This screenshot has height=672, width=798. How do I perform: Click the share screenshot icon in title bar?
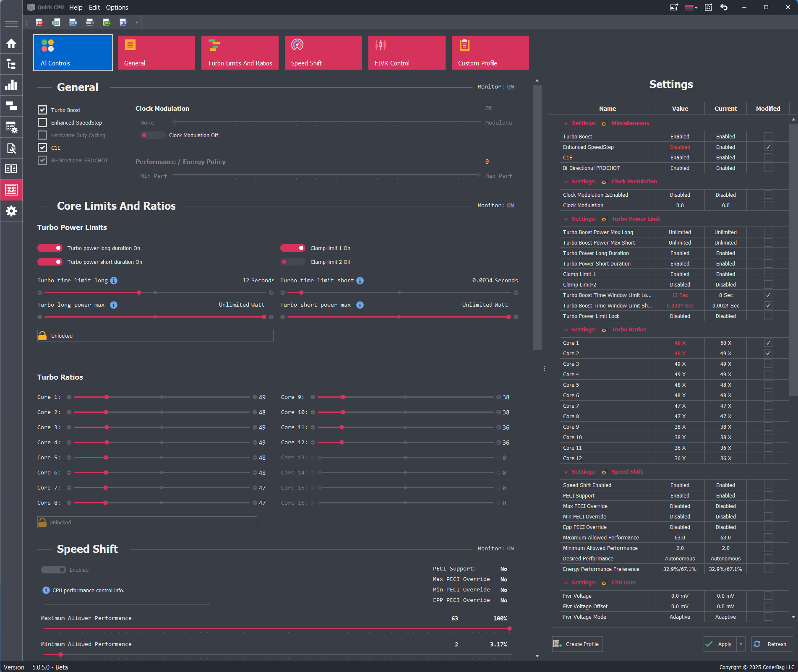click(x=674, y=7)
